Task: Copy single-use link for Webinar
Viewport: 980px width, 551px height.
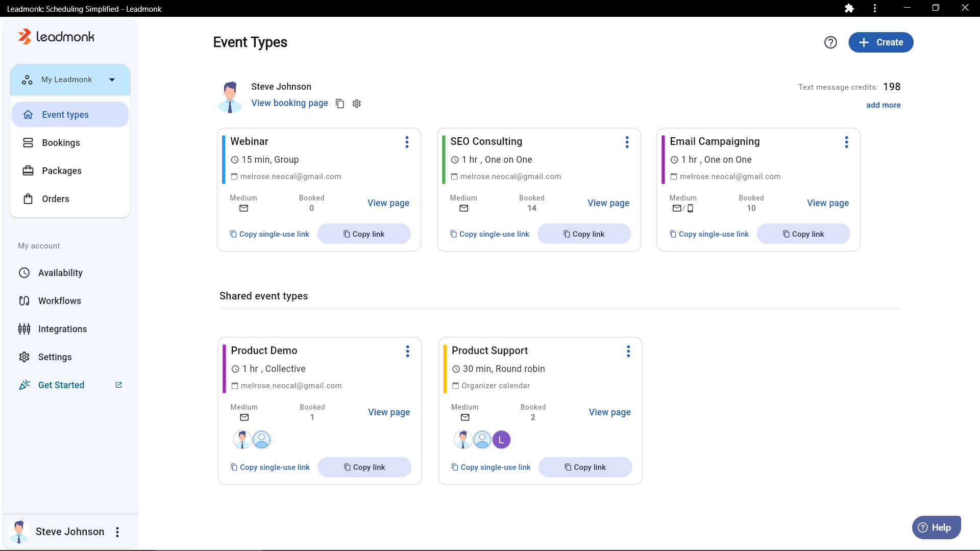Action: [269, 234]
